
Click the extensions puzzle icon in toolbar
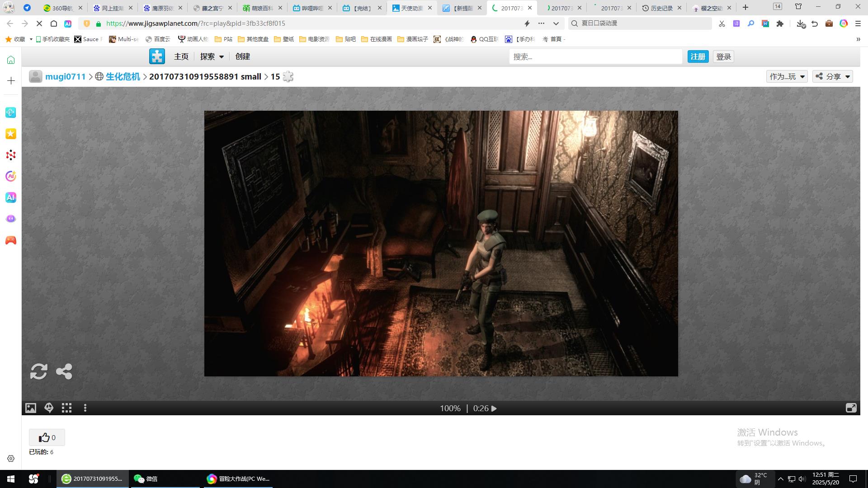coord(780,23)
